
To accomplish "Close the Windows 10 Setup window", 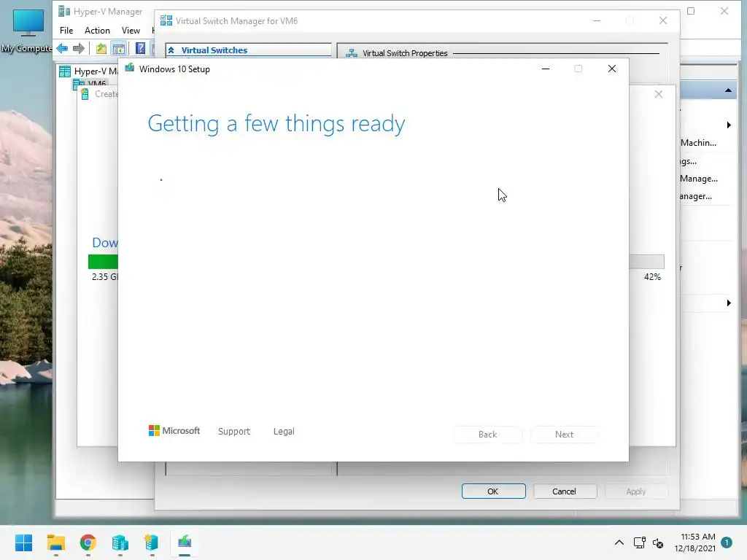I will point(612,69).
